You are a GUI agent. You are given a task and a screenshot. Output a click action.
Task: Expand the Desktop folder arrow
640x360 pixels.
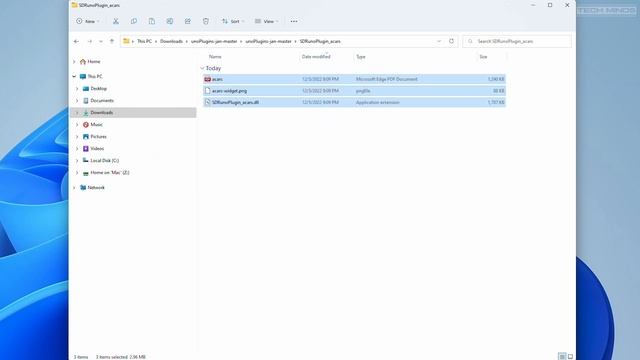[77, 89]
